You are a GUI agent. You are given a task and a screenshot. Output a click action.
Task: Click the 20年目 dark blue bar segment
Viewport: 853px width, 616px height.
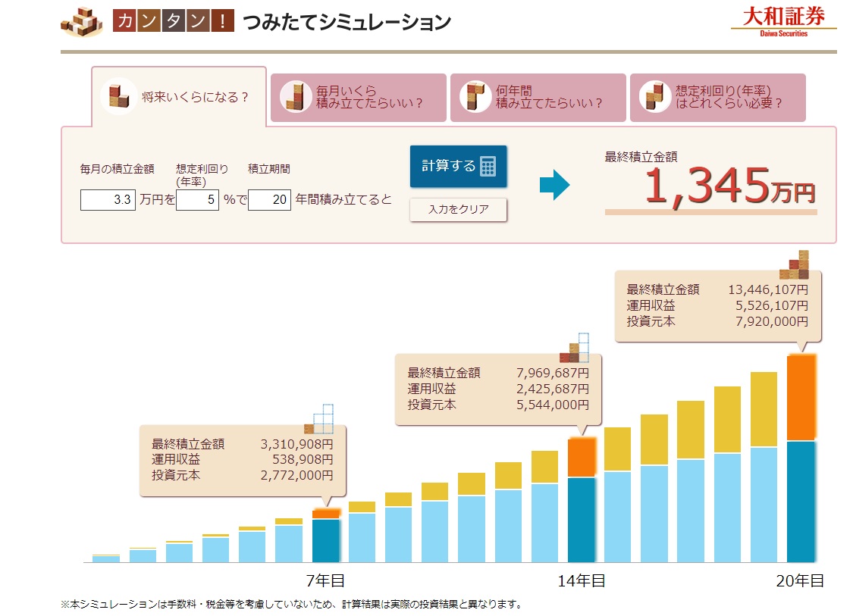click(801, 500)
